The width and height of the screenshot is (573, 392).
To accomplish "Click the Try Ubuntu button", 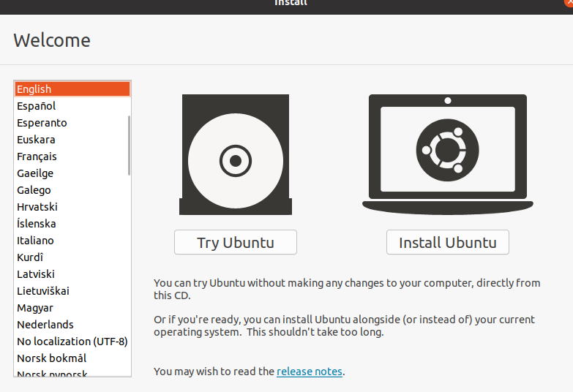I will [235, 243].
